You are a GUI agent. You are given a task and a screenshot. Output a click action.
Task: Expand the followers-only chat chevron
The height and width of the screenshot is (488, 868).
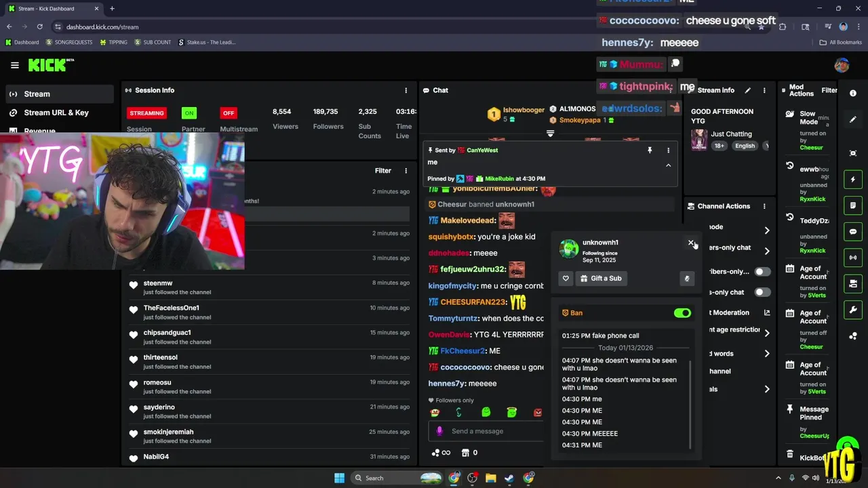(x=767, y=251)
